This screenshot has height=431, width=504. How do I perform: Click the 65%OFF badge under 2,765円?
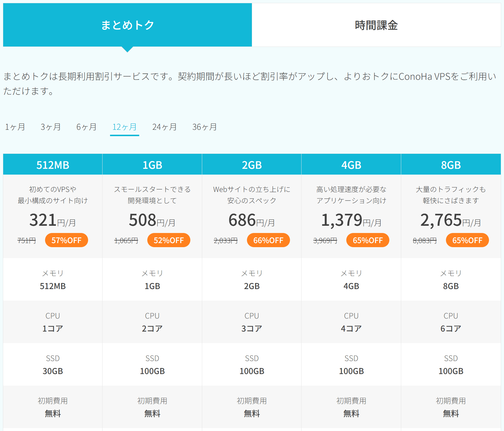click(467, 240)
